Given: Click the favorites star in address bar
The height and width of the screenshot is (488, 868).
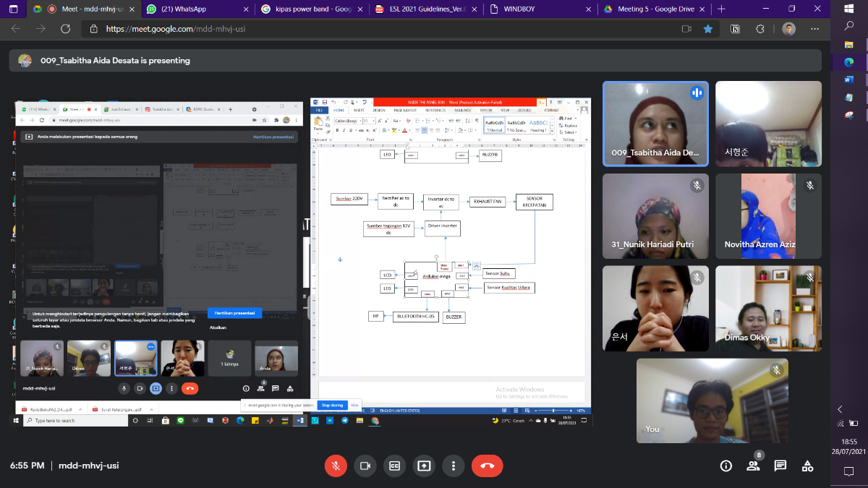Looking at the screenshot, I should 708,29.
